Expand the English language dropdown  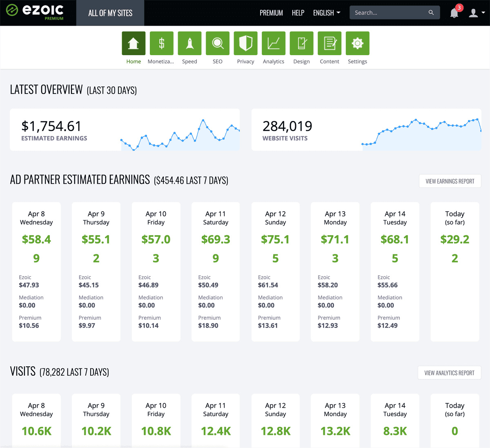327,13
